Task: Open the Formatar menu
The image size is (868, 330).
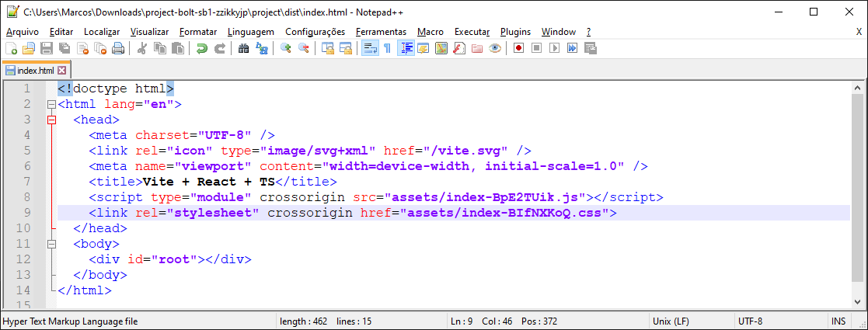Action: tap(198, 32)
